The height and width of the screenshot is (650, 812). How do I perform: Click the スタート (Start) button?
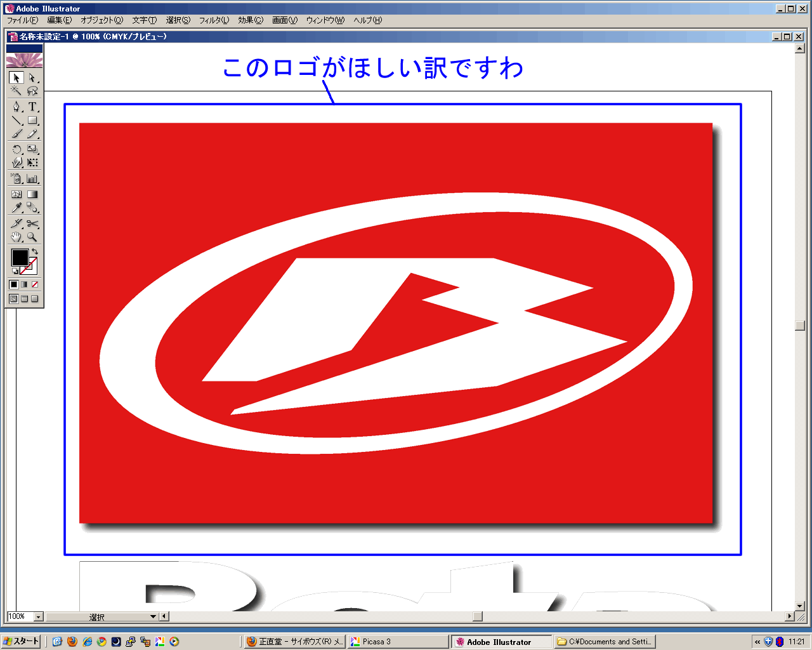(21, 641)
